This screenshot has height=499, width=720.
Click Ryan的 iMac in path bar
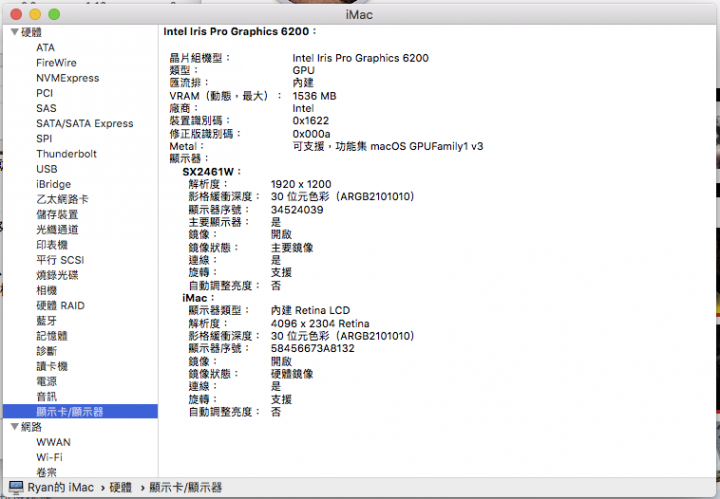[x=61, y=487]
